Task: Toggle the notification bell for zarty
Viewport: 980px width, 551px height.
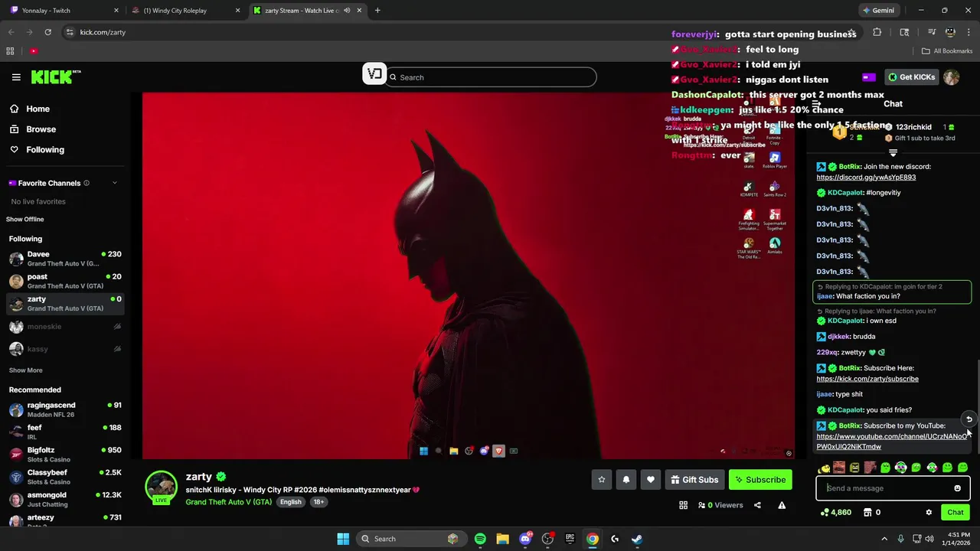Action: 626,480
